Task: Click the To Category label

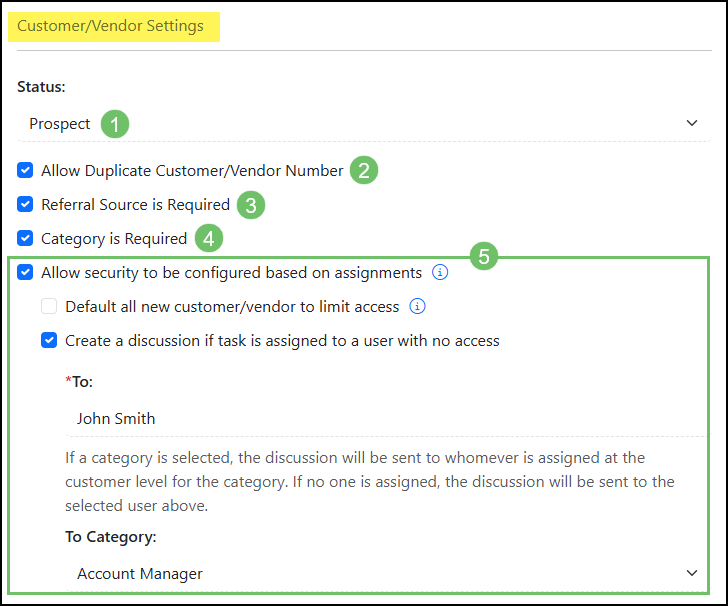Action: pos(111,537)
